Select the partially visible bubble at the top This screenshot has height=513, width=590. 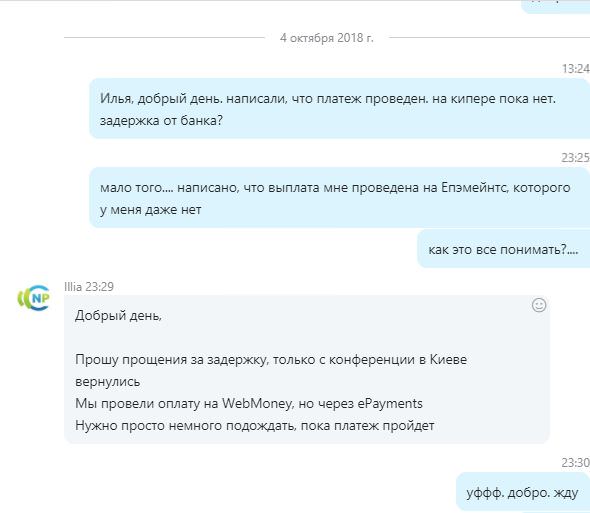click(556, 6)
